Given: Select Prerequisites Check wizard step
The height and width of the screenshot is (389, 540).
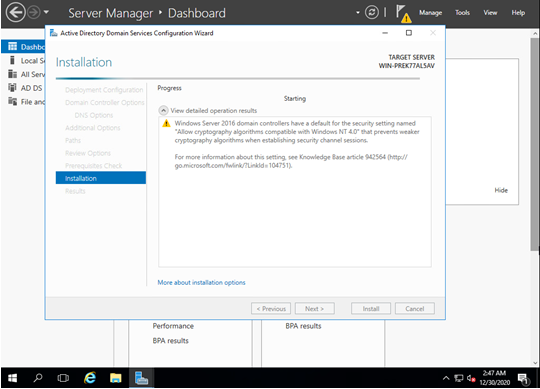Looking at the screenshot, I should click(93, 166).
